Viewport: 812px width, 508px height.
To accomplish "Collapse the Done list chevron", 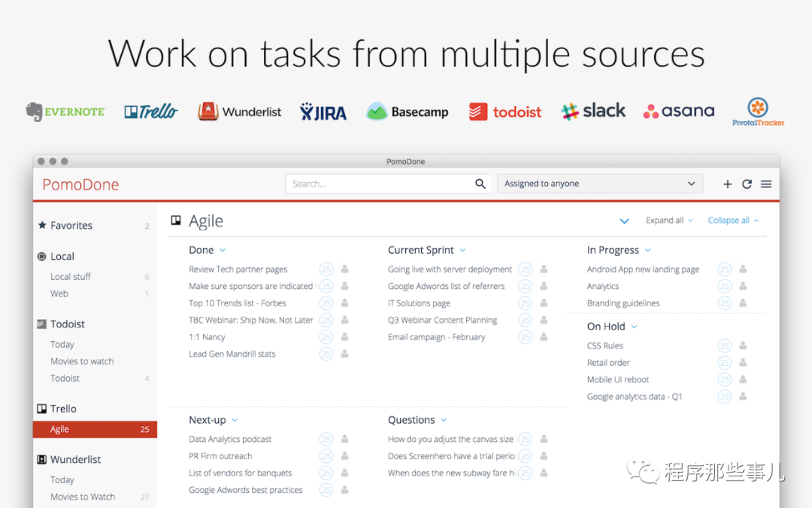I will coord(223,251).
